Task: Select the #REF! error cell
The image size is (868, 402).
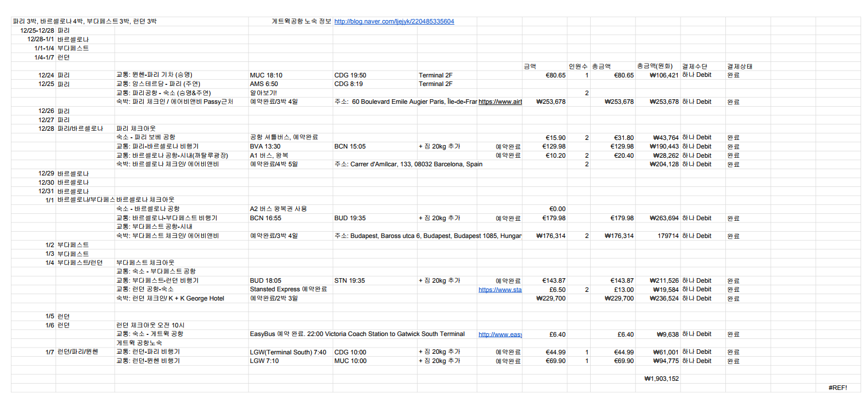Action: pyautogui.click(x=837, y=388)
